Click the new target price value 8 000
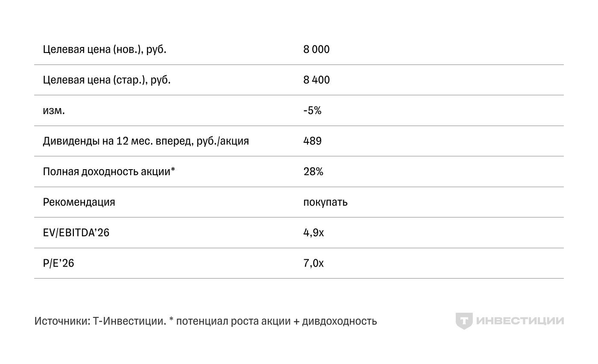Viewport: 598px width, 364px height. [316, 50]
